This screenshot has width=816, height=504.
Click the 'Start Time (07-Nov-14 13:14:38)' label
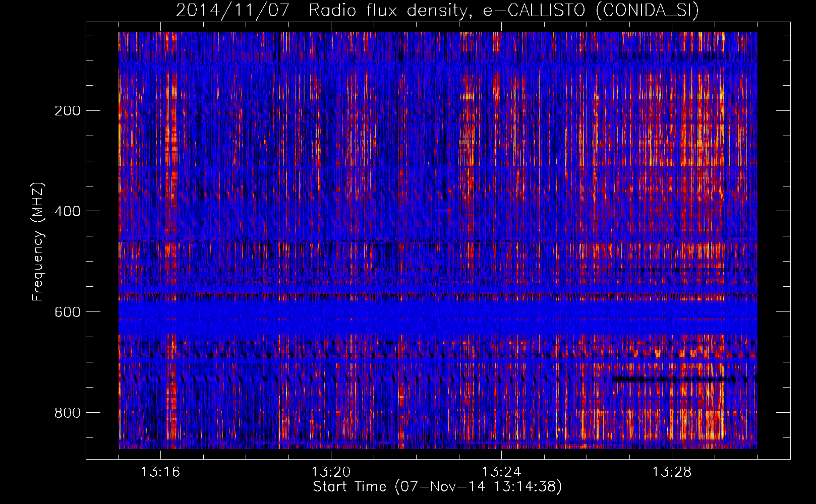437,487
